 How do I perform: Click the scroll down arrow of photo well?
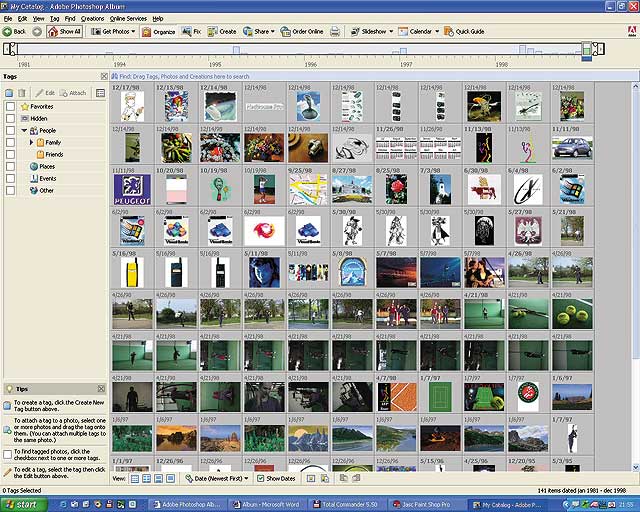(x=635, y=467)
